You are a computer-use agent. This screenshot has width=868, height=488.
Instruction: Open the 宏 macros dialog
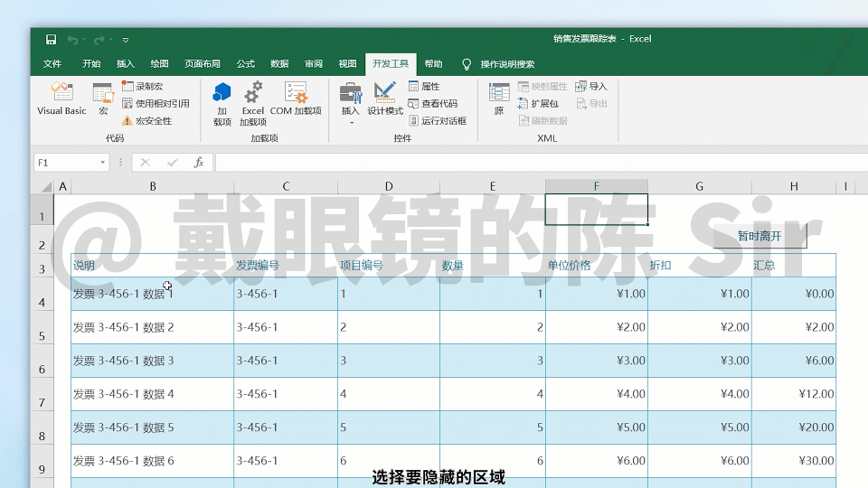[103, 99]
